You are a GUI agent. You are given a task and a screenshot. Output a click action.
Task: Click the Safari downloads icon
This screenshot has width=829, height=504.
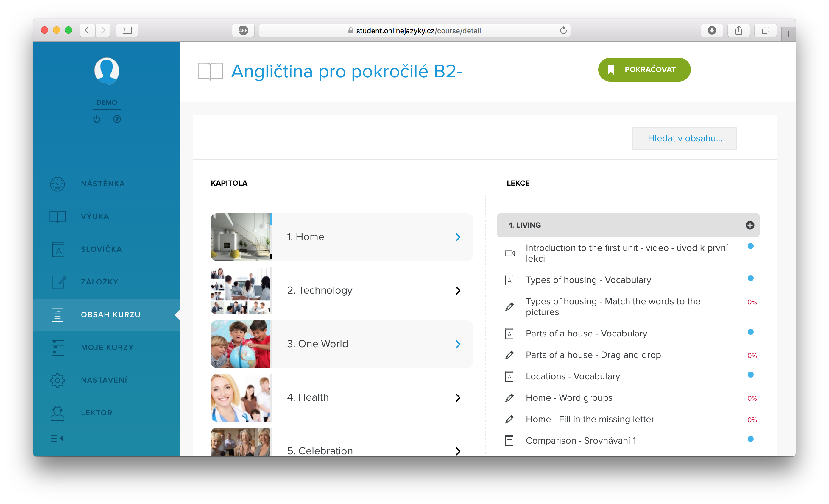pos(712,30)
